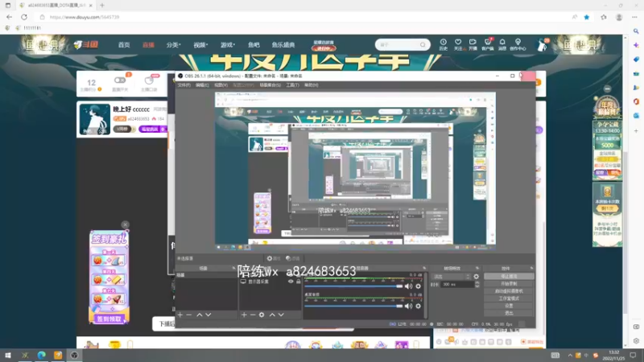Close the sign-in gift popup
Screen dimensions: 644x362
tap(126, 224)
